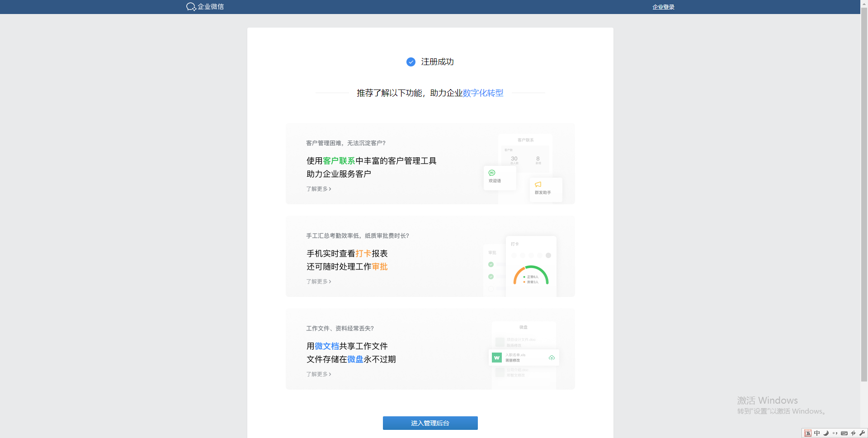Screen dimensions: 868x438
Task: Expand 了解更多 under 客户联系 section
Action: pos(319,189)
